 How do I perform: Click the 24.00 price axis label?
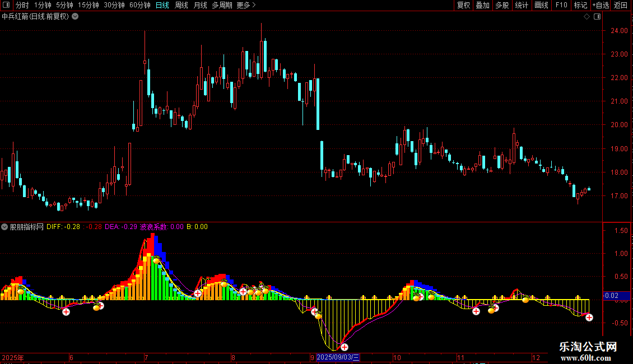point(619,31)
